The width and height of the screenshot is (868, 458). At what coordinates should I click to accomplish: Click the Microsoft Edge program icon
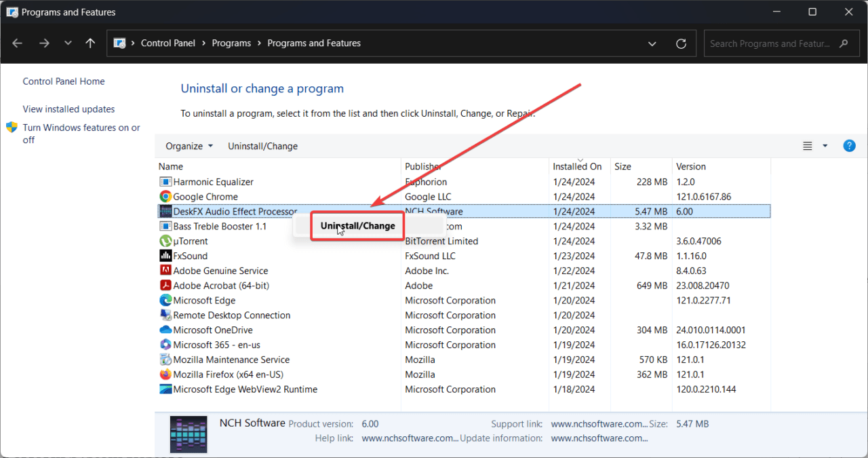tap(165, 301)
